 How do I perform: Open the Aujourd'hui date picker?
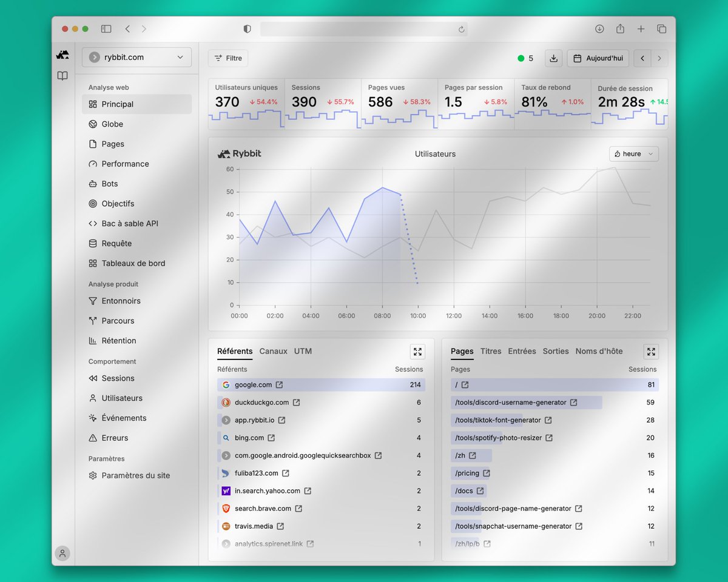[598, 58]
